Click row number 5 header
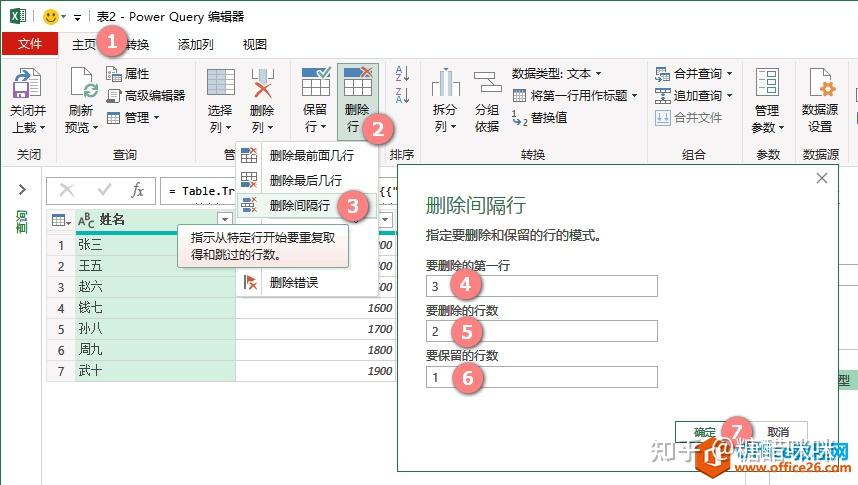The width and height of the screenshot is (858, 485). pyautogui.click(x=61, y=330)
